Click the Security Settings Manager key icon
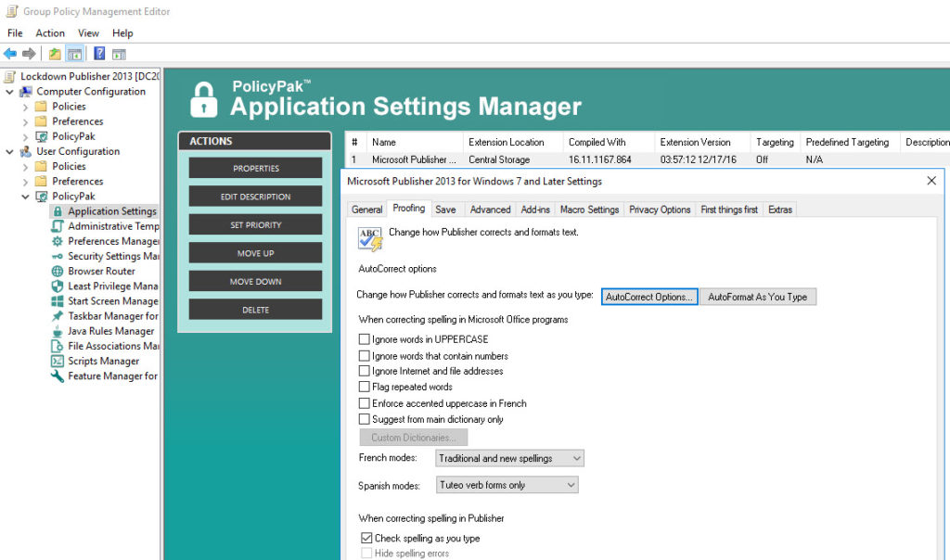The image size is (950, 560). (x=57, y=256)
